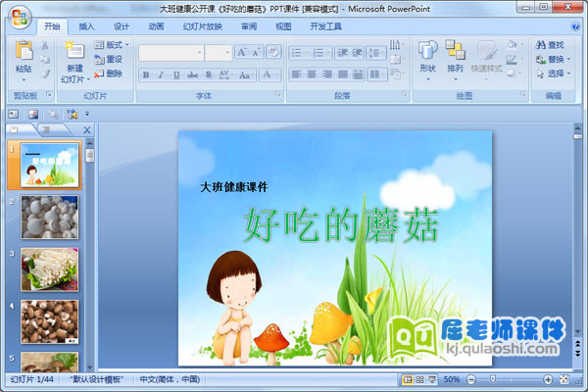
Task: Toggle align text right
Action: coord(327,74)
